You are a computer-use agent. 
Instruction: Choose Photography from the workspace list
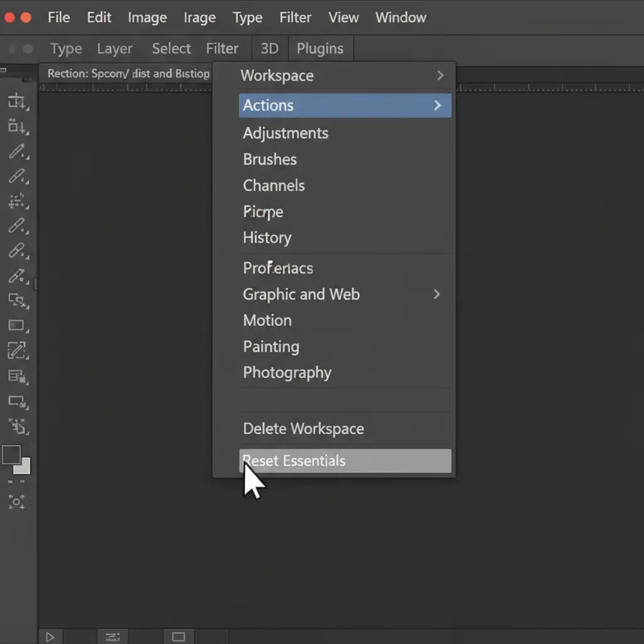click(287, 372)
